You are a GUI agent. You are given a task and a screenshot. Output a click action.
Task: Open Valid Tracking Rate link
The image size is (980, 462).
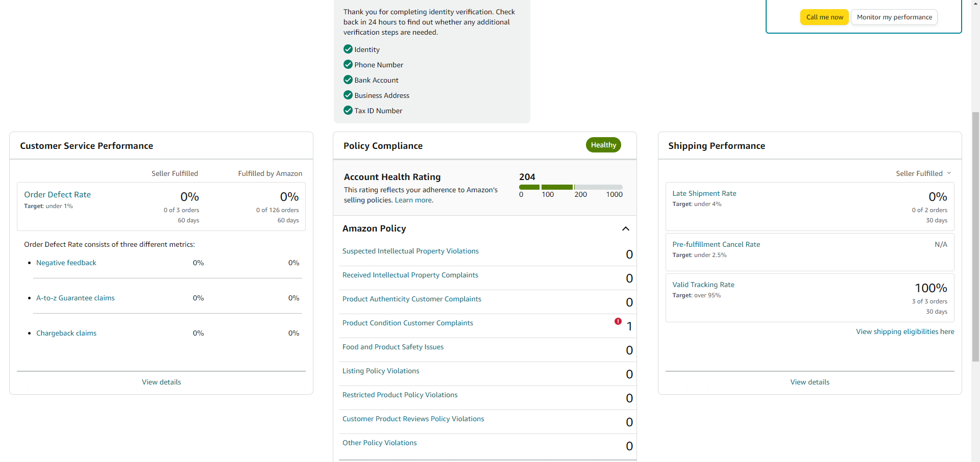point(703,285)
